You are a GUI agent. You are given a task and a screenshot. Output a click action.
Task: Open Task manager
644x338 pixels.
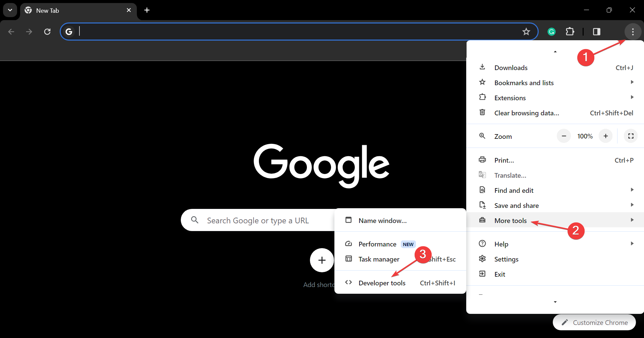pos(400,259)
